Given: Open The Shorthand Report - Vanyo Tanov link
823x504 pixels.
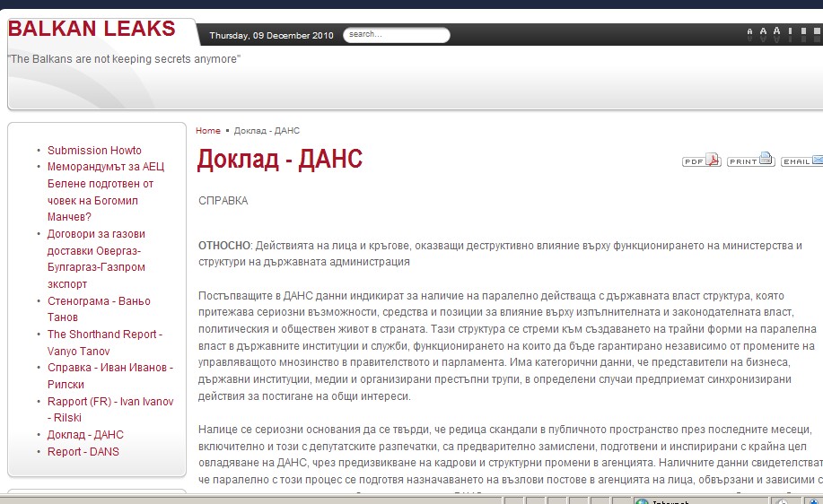Looking at the screenshot, I should click(104, 343).
